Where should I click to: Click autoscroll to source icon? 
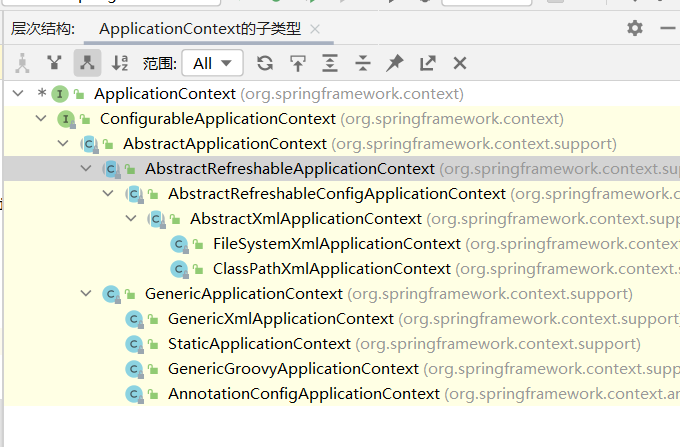click(x=298, y=63)
